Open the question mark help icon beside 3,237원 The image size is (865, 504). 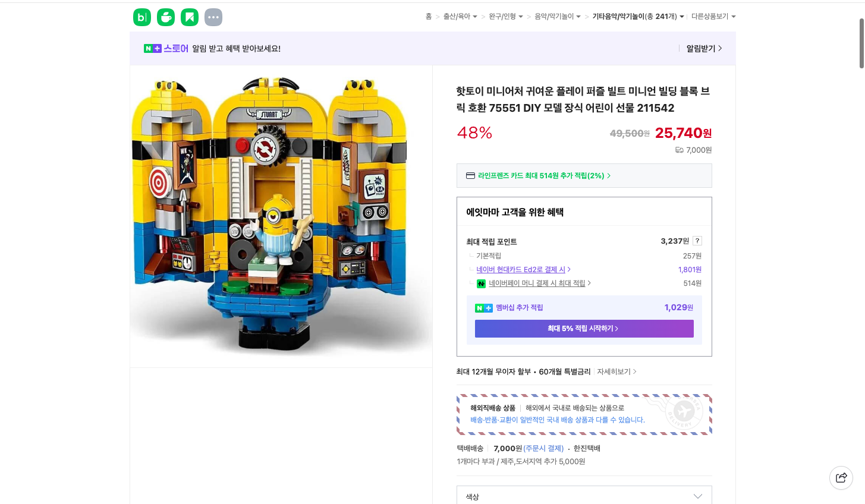coord(697,240)
